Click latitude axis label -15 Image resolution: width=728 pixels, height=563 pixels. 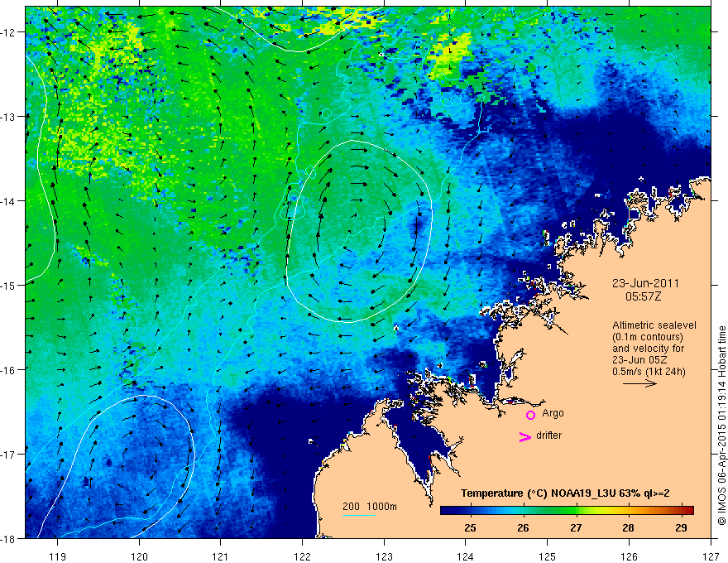[x=7, y=285]
